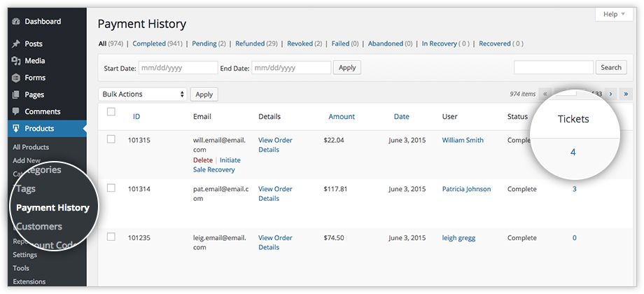This screenshot has width=644, height=294.
Task: Check the box for payment 101315
Action: point(111,139)
